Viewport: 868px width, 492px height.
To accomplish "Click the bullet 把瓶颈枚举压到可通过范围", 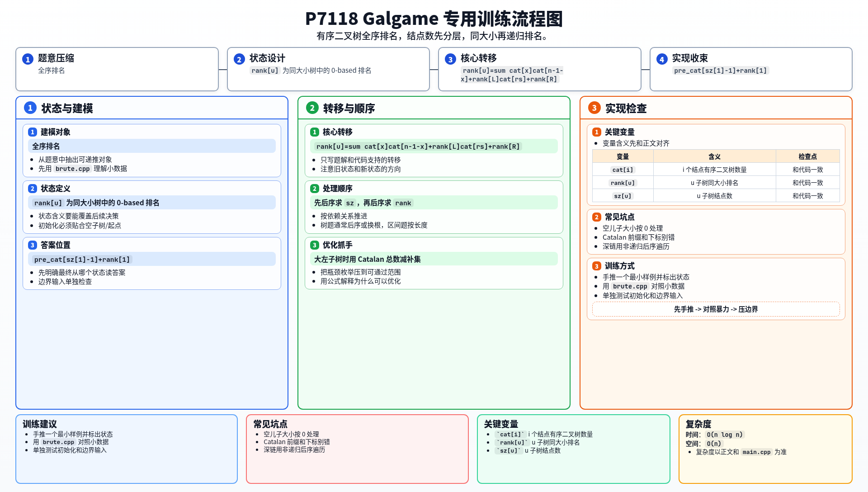I will coord(361,272).
